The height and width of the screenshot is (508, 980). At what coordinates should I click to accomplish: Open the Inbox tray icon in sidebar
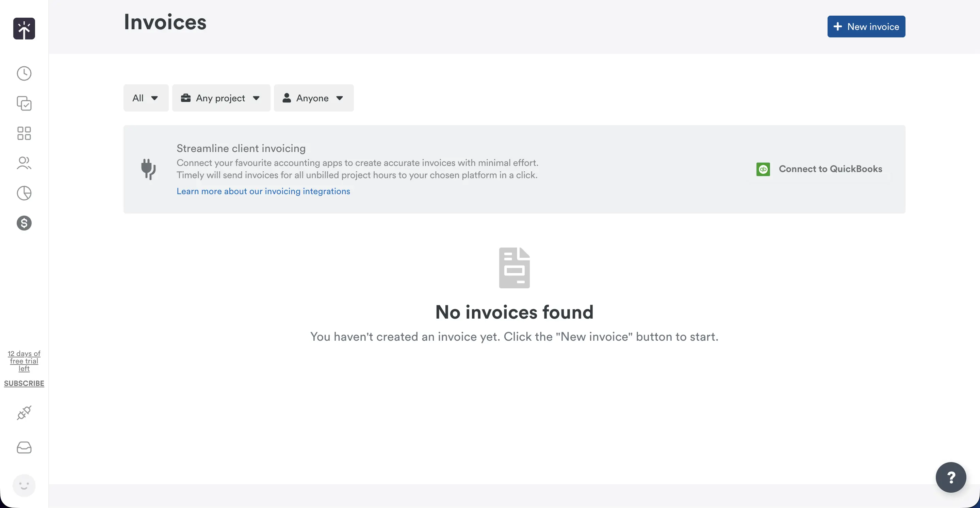point(24,447)
